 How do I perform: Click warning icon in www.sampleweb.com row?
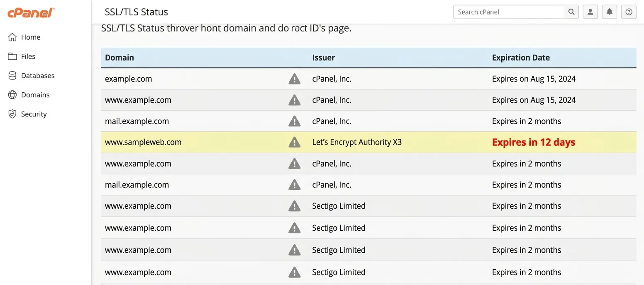[295, 142]
